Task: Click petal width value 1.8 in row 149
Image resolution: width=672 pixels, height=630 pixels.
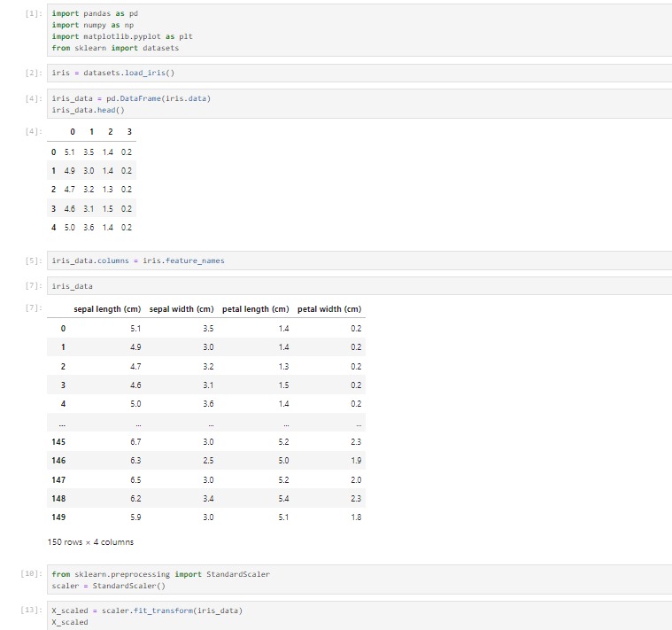Action: [x=356, y=517]
